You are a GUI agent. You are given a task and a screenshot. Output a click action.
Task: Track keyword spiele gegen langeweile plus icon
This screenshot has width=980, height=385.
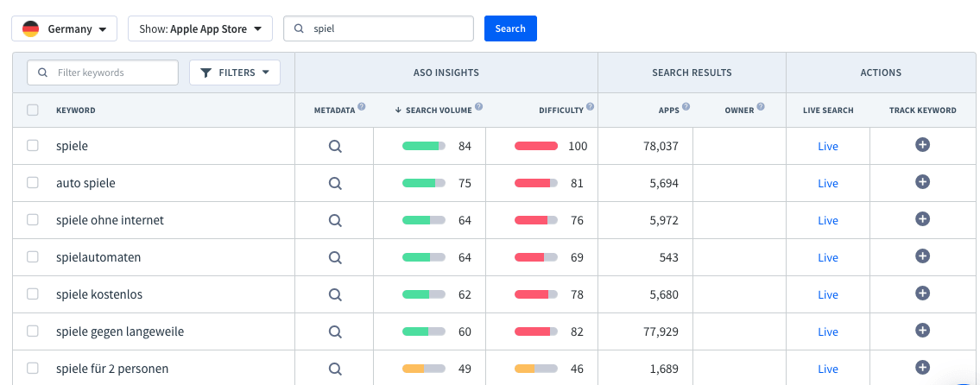tap(922, 330)
